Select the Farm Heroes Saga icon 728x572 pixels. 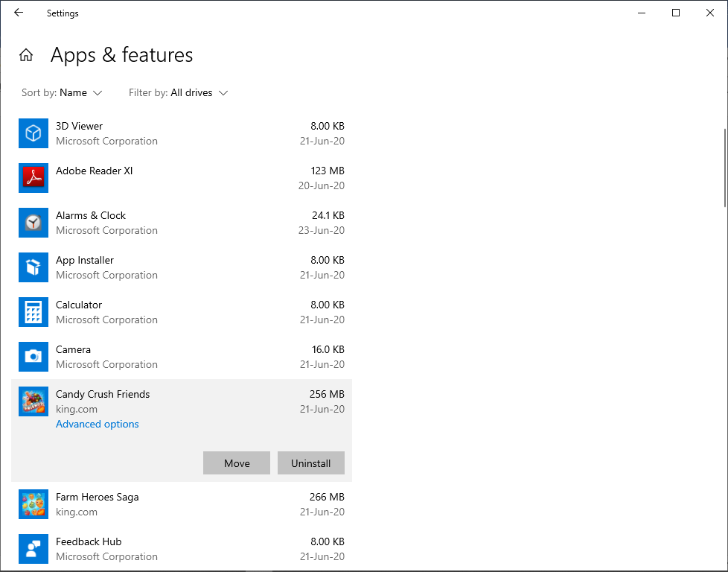point(33,504)
